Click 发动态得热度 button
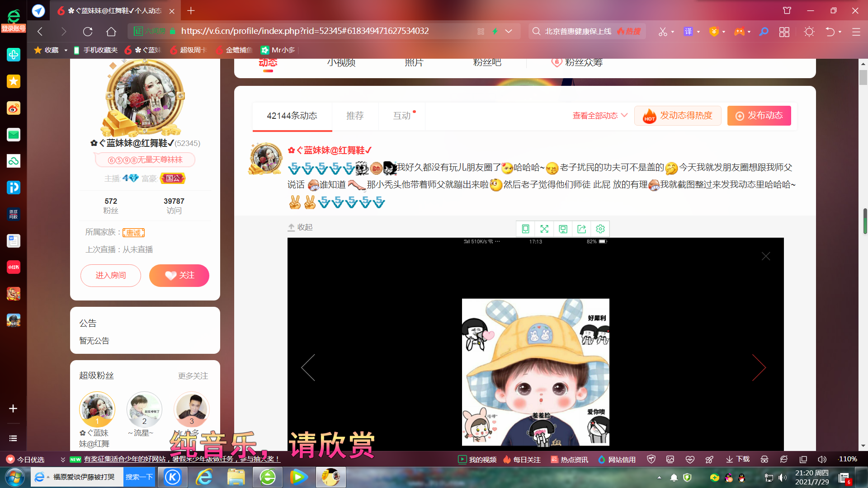The height and width of the screenshot is (488, 868). 678,116
